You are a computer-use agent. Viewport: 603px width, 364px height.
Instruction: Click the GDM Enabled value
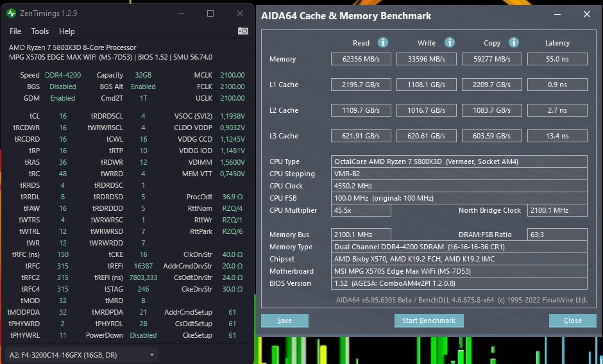[x=63, y=98]
